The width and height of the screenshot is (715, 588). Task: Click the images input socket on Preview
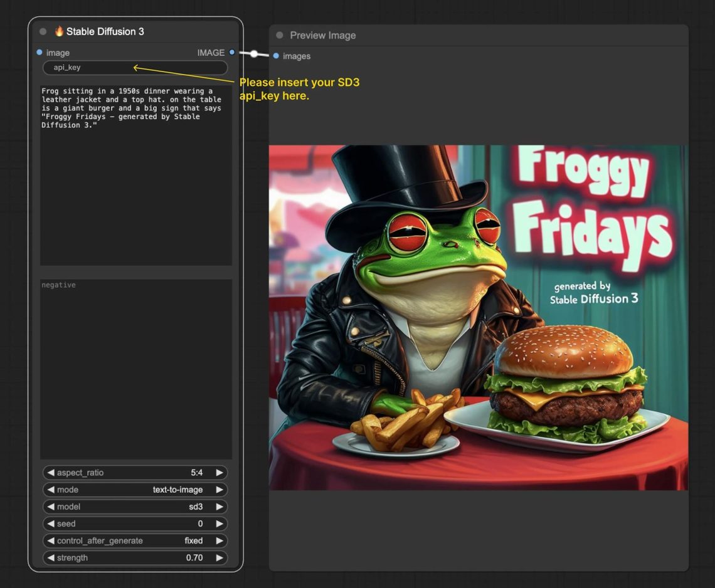click(276, 56)
